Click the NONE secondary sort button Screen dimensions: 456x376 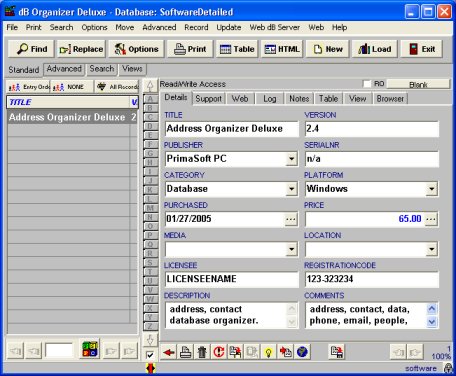pos(71,87)
